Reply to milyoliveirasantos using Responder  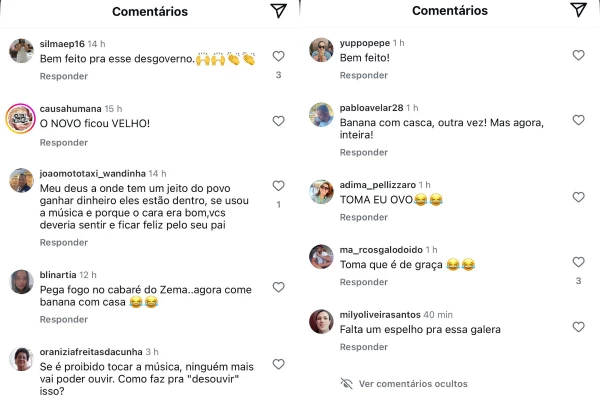(x=364, y=347)
